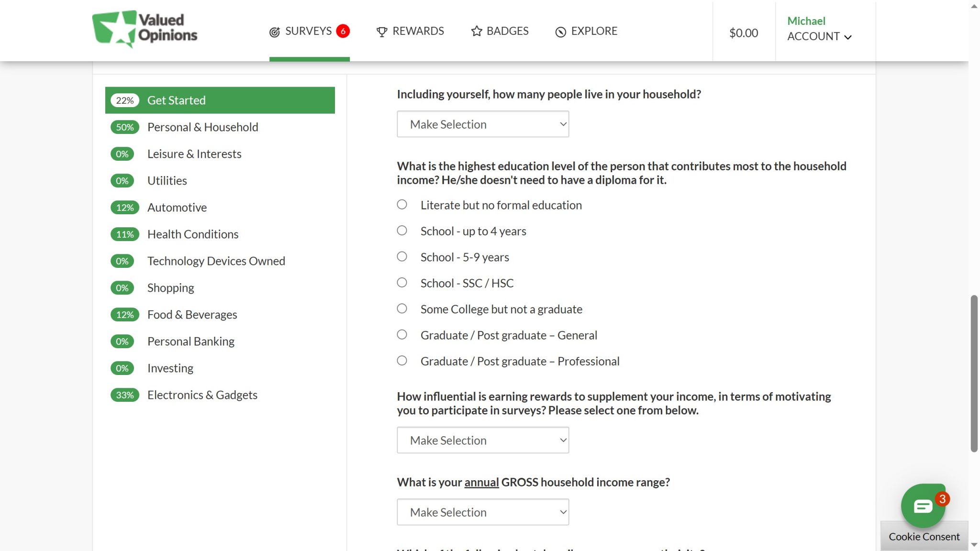Click the red badge showing 6 surveys
The width and height of the screenshot is (980, 551).
(343, 31)
